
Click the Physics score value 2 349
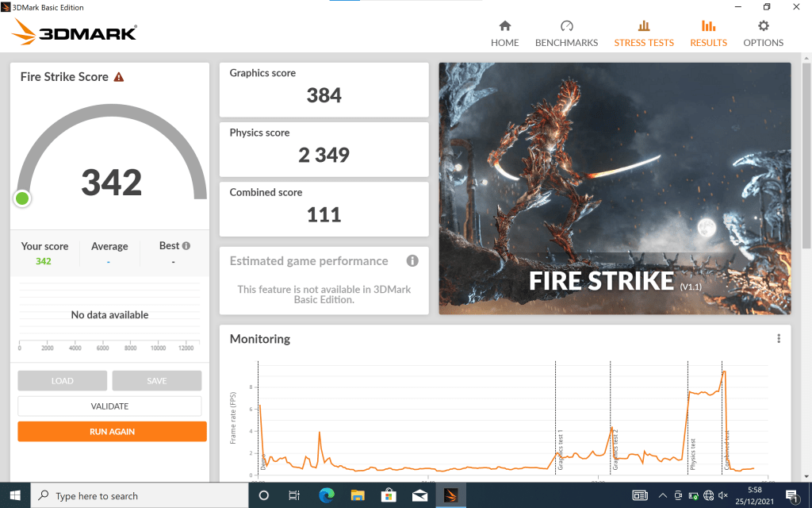[x=324, y=155]
